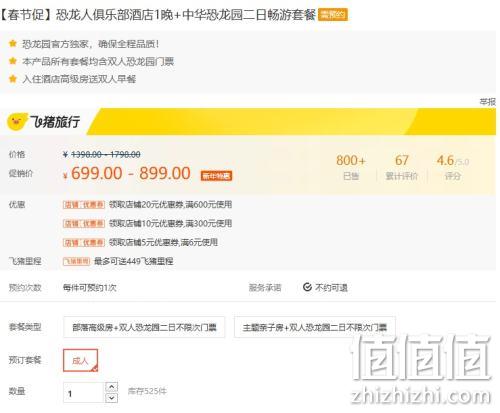
Task: Click the 飞猪旅行 brand name
Action: 55,122
